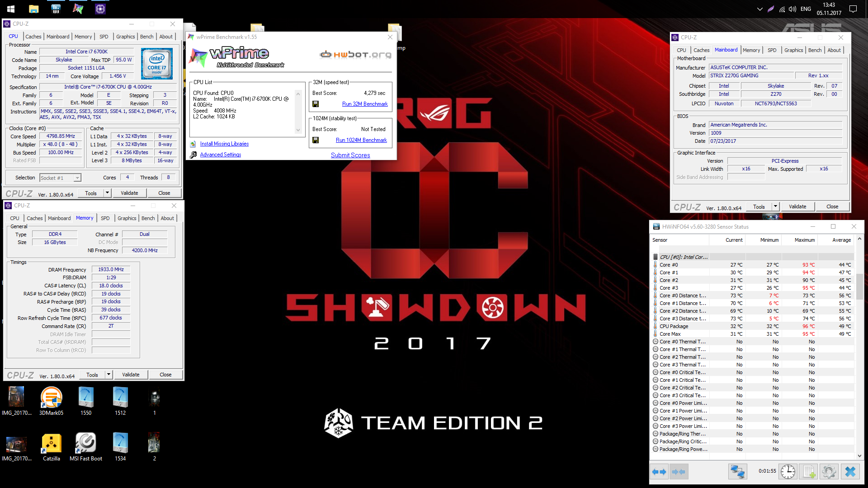The height and width of the screenshot is (488, 868).
Task: Open the notification center icon
Action: (x=853, y=9)
